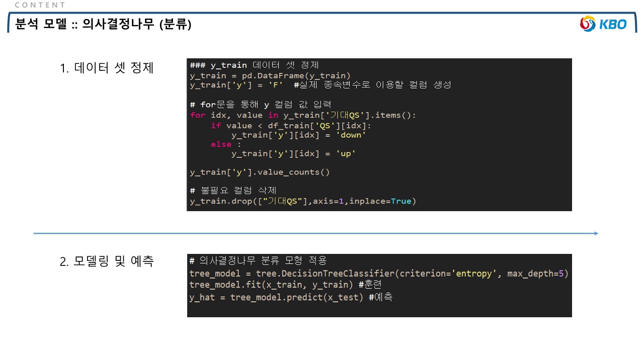Click the tree.DecisionTreeClassifier line

(379, 274)
